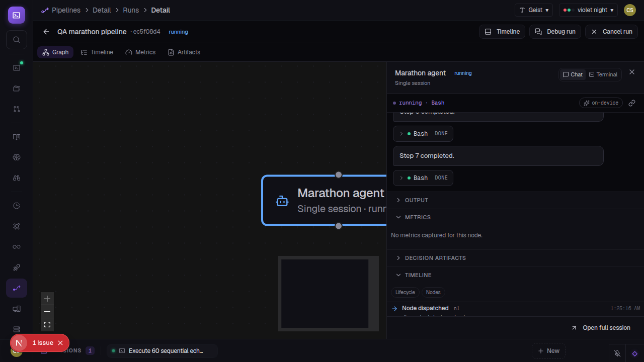This screenshot has width=644, height=362.
Task: Open the pull request icon in the sidebar
Action: [17, 109]
